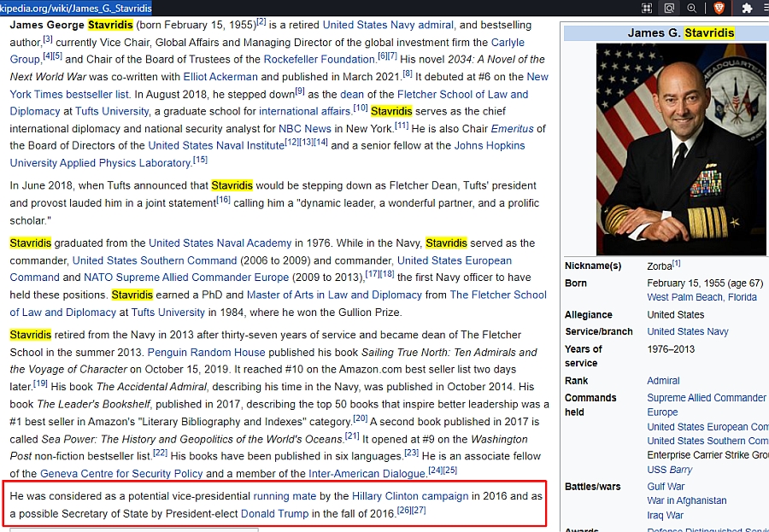Image resolution: width=769 pixels, height=532 pixels.
Task: Open the international affairs link
Action: [304, 111]
